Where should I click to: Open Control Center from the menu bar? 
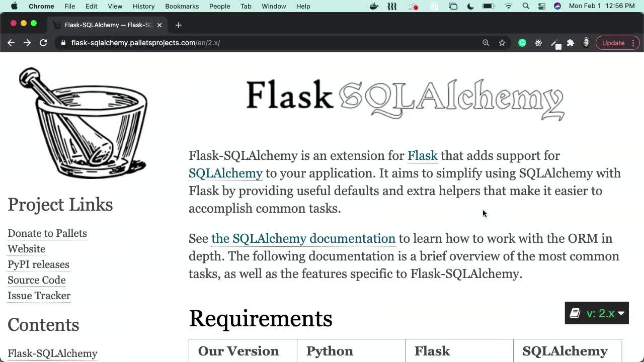pos(542,6)
